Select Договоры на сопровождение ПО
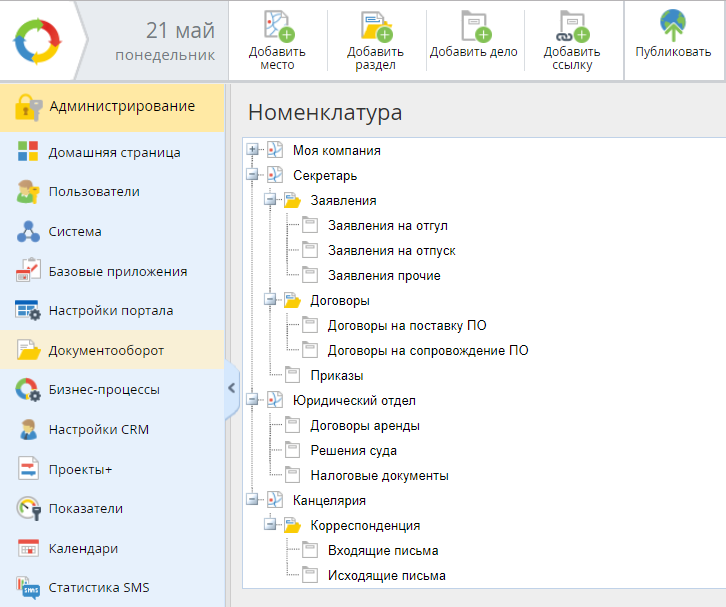The width and height of the screenshot is (726, 607). (x=428, y=350)
